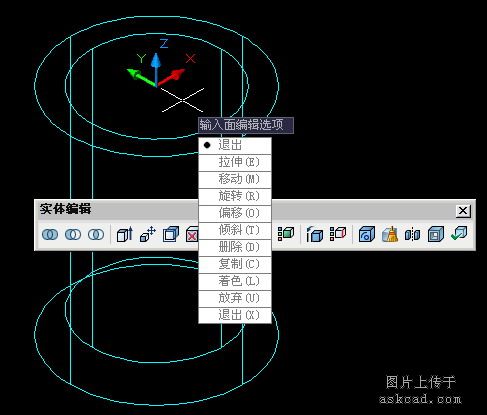Image resolution: width=487 pixels, height=415 pixels.
Task: Pick 删除(D) in the options list
Action: coord(235,248)
